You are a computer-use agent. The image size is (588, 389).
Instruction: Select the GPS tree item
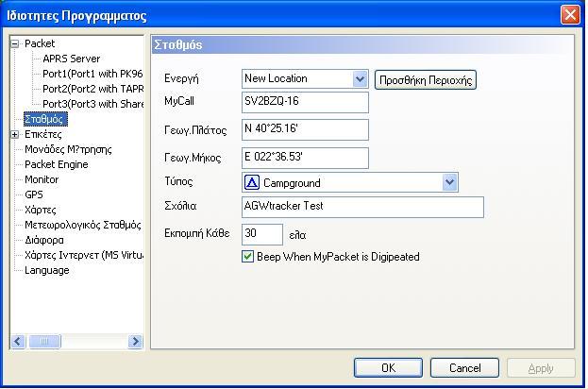[34, 194]
